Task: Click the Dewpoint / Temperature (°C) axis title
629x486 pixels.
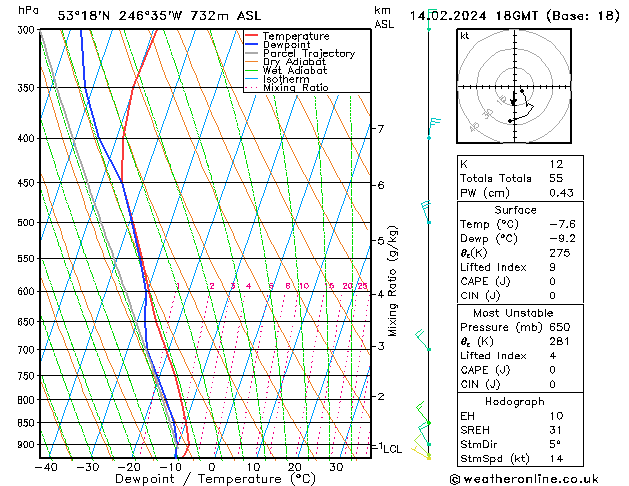Action: tap(215, 479)
